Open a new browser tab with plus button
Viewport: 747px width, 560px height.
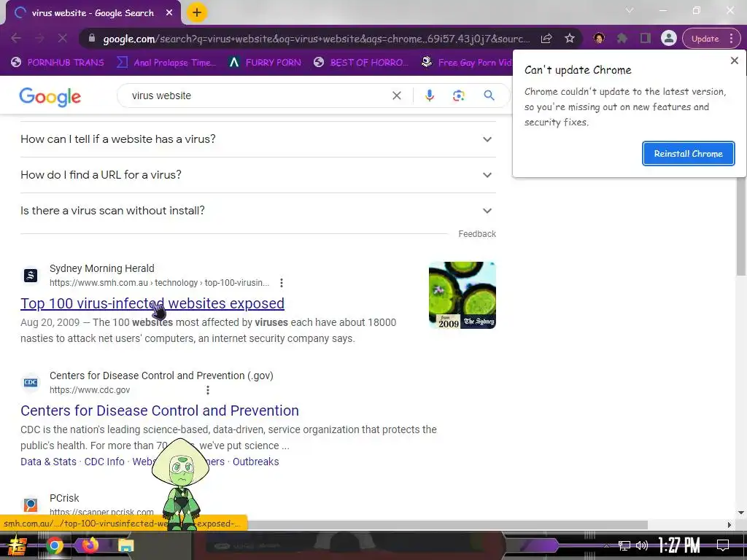[197, 13]
